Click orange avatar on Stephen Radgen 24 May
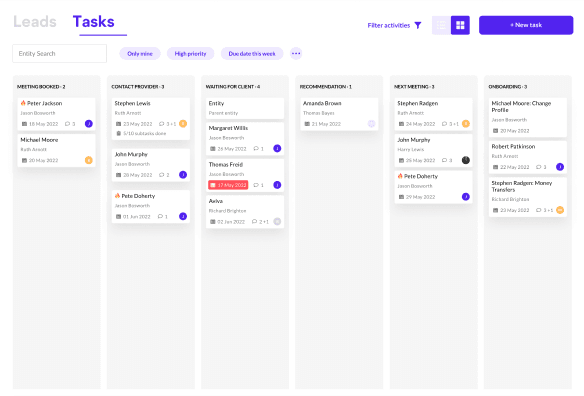This screenshot has width=584, height=396. pyautogui.click(x=466, y=124)
